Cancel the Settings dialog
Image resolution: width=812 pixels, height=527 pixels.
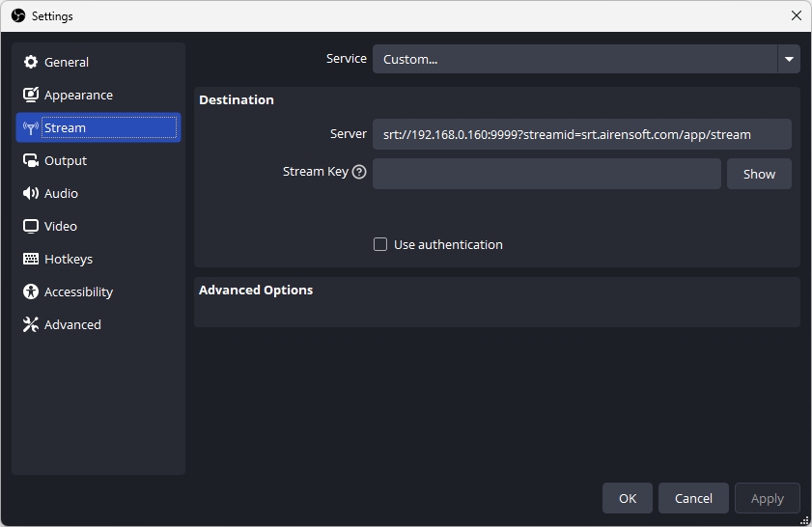pos(693,498)
